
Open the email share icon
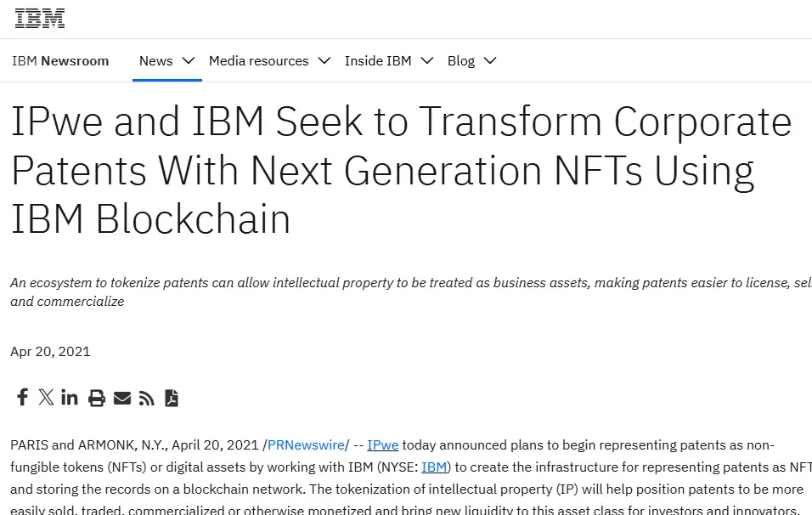coord(121,397)
